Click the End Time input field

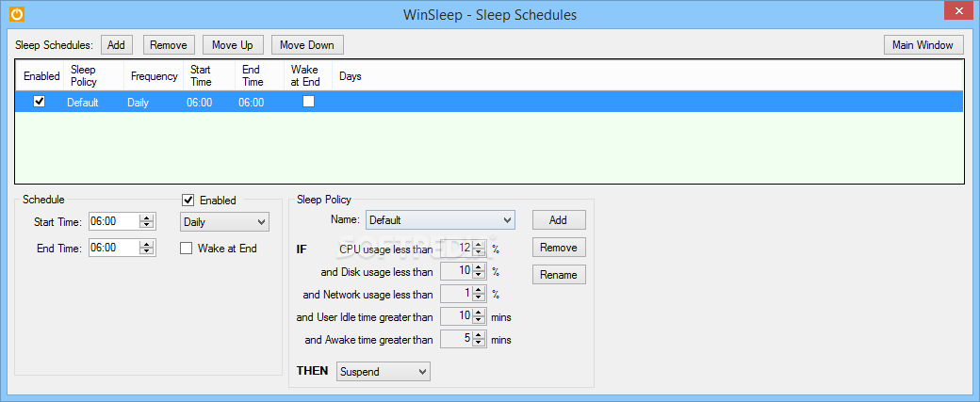point(113,248)
